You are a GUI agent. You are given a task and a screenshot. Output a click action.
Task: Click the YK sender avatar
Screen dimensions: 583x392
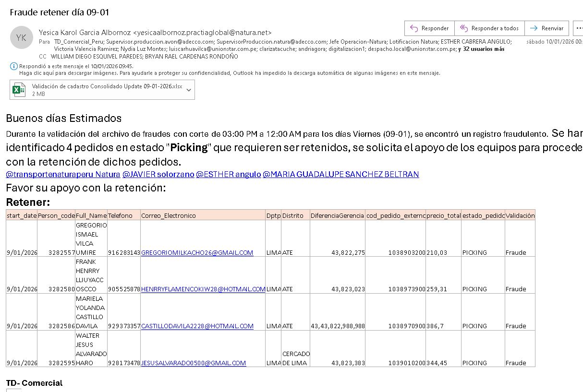(x=21, y=38)
